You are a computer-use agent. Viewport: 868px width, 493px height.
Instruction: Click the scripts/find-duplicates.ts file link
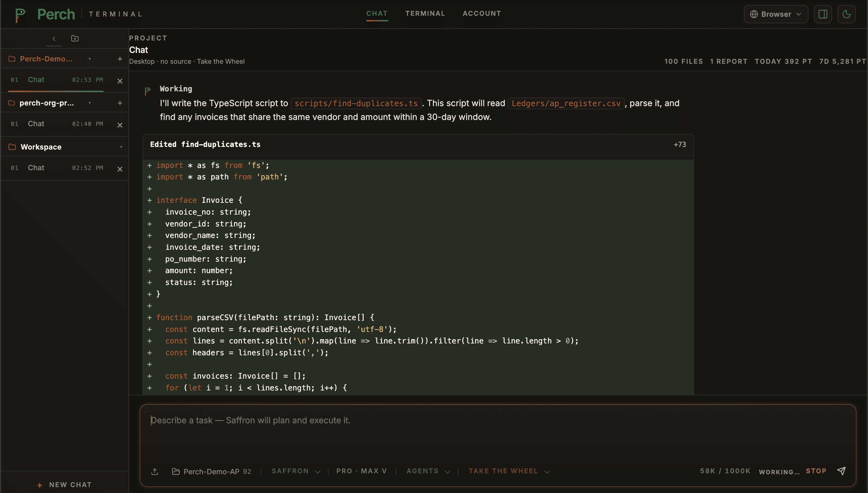tap(356, 103)
